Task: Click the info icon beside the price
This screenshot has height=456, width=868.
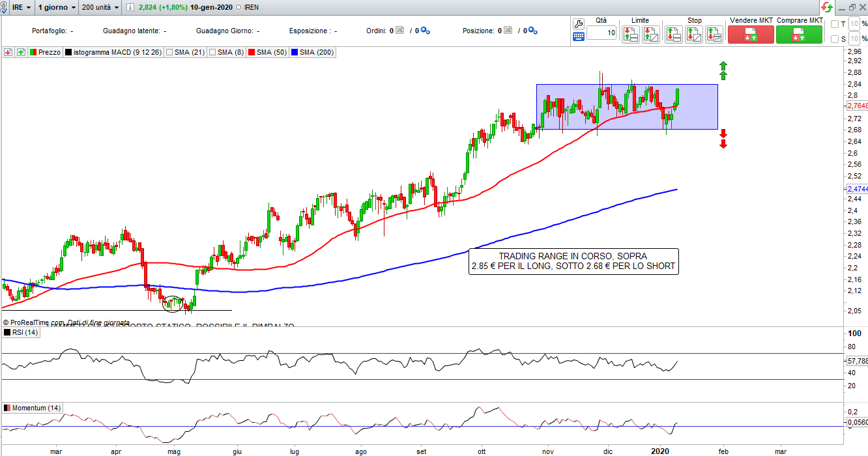Action: coord(130,7)
